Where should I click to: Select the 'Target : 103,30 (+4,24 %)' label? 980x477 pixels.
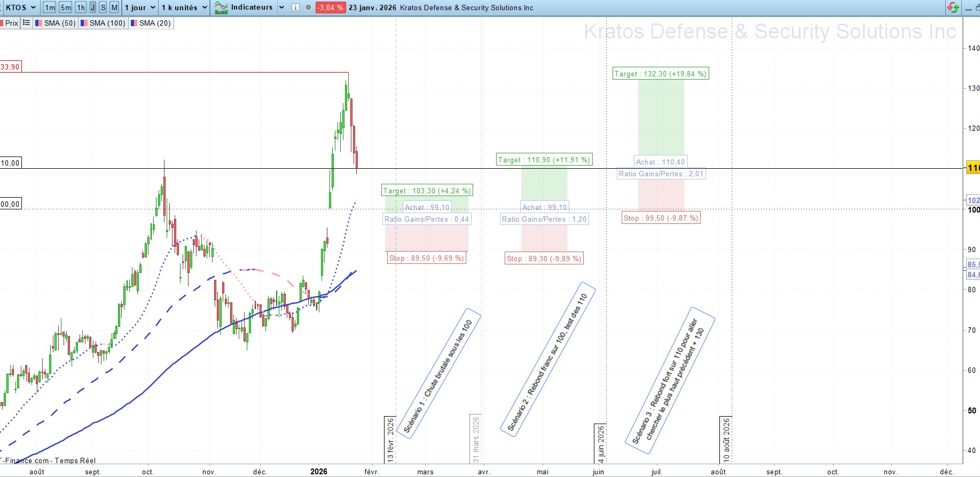427,191
